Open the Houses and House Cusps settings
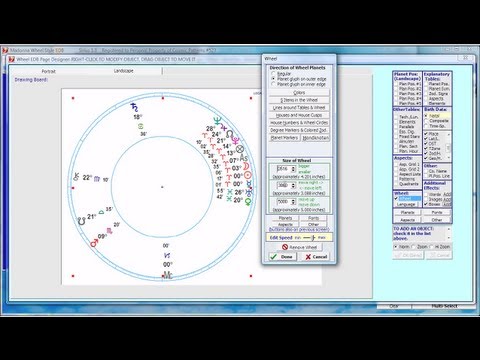This screenshot has height=360, width=480. 299,115
